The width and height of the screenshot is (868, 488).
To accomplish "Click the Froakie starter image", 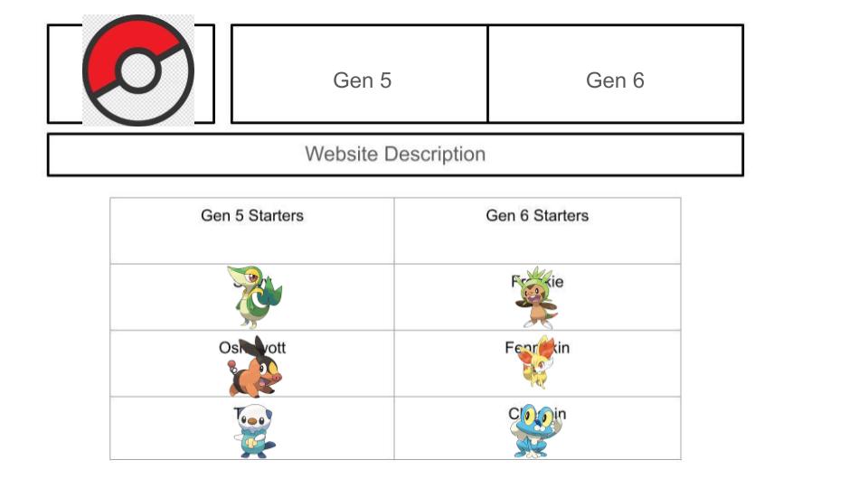I will coord(536,431).
